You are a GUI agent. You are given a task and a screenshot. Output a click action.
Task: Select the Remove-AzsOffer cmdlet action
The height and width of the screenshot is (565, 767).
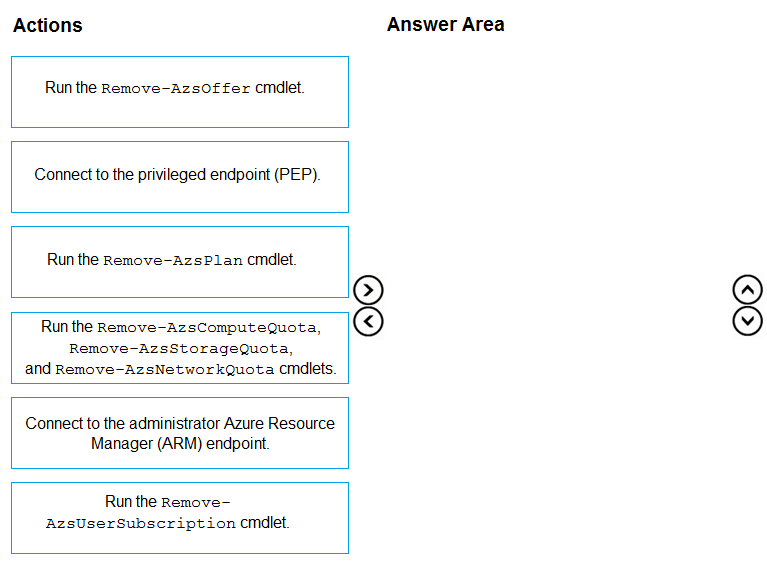[x=180, y=92]
